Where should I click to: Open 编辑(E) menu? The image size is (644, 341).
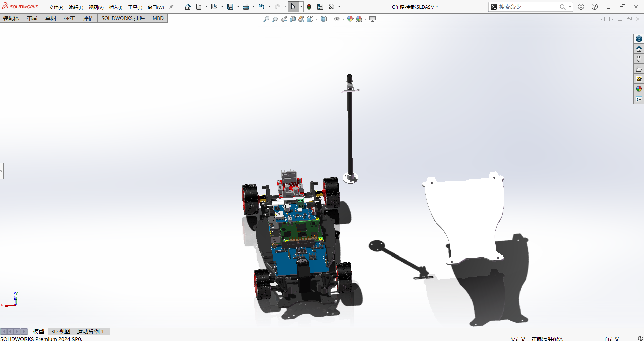coord(76,7)
